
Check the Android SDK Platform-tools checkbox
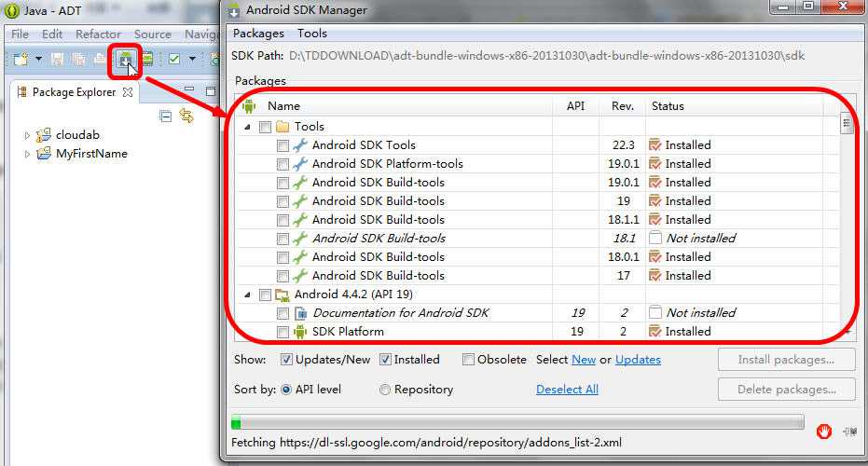click(x=282, y=164)
